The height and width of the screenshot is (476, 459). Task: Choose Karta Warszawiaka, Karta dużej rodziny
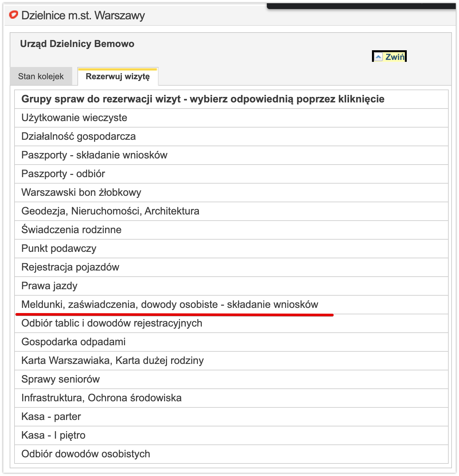click(x=231, y=361)
